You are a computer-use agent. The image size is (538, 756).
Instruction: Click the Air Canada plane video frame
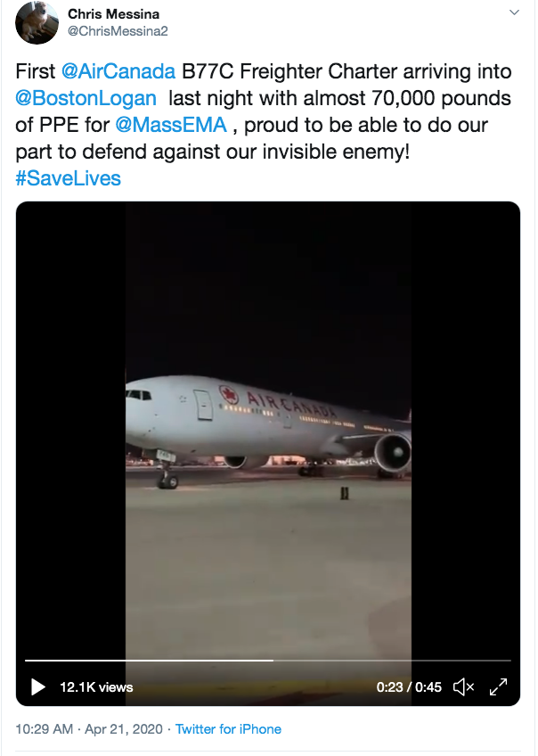click(267, 428)
